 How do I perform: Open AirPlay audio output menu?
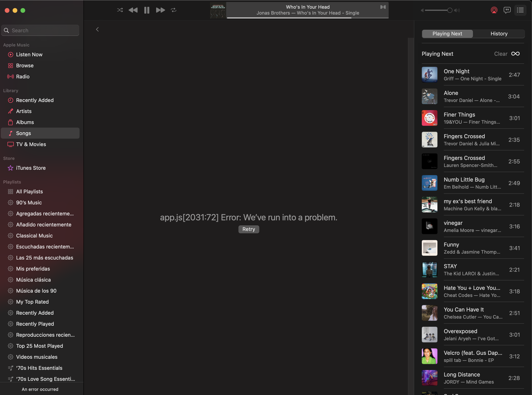[x=494, y=10]
